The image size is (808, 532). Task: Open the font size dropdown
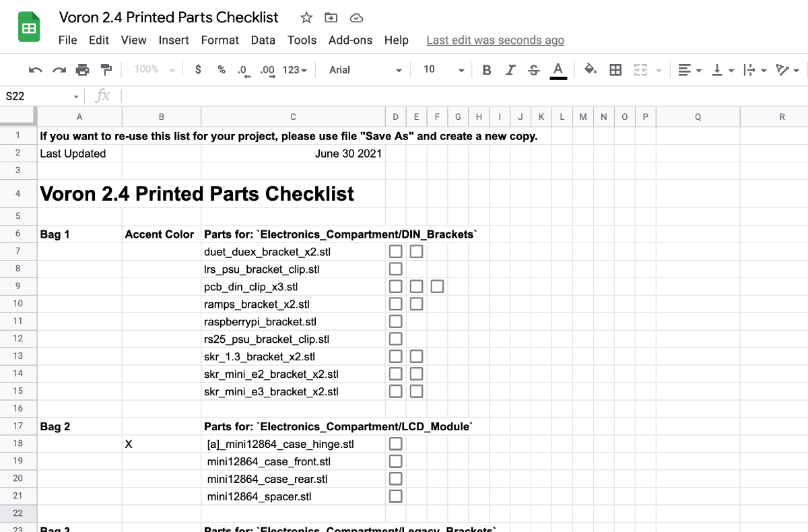click(x=444, y=70)
